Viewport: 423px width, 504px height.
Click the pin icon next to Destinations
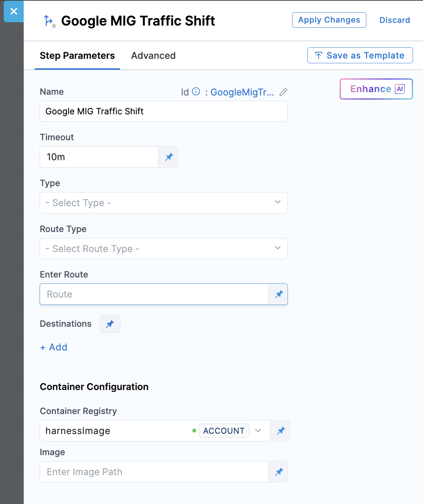(x=110, y=324)
